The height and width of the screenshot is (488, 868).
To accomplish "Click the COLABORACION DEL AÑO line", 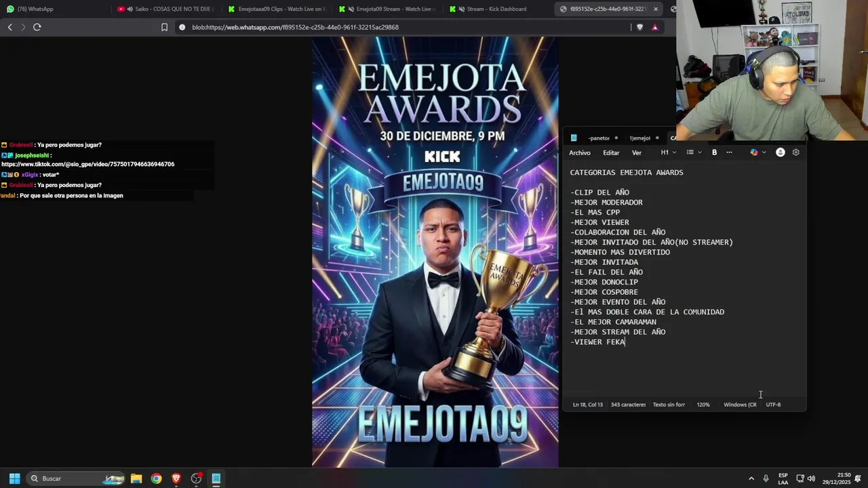I will 618,232.
